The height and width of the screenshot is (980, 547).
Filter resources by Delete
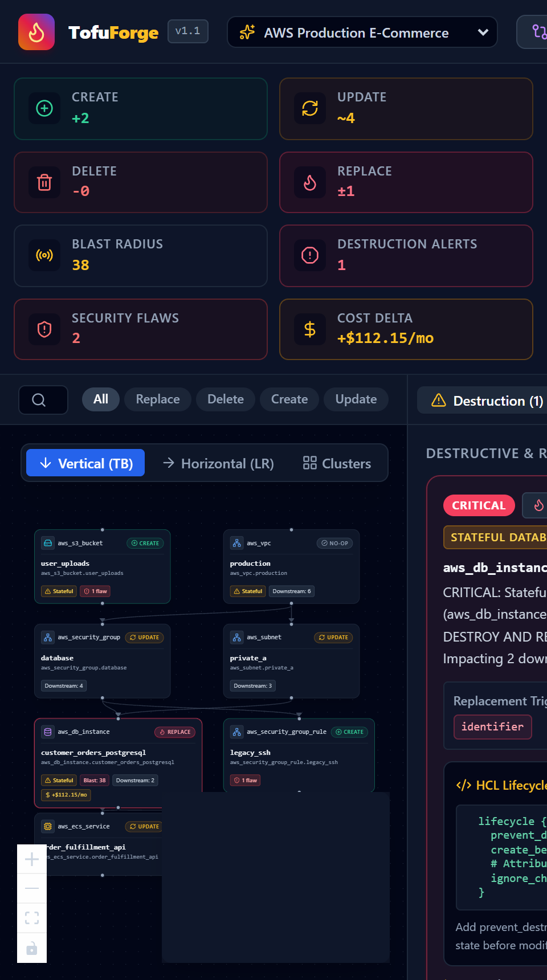point(226,399)
